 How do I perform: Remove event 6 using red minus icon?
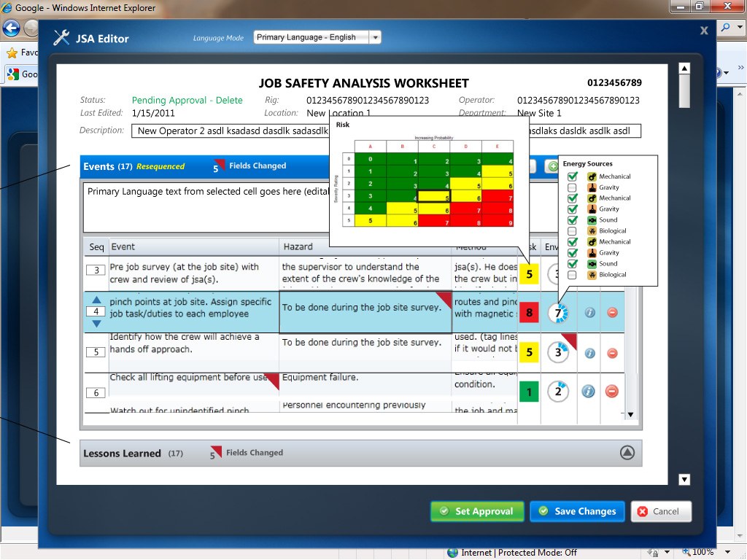click(x=612, y=392)
